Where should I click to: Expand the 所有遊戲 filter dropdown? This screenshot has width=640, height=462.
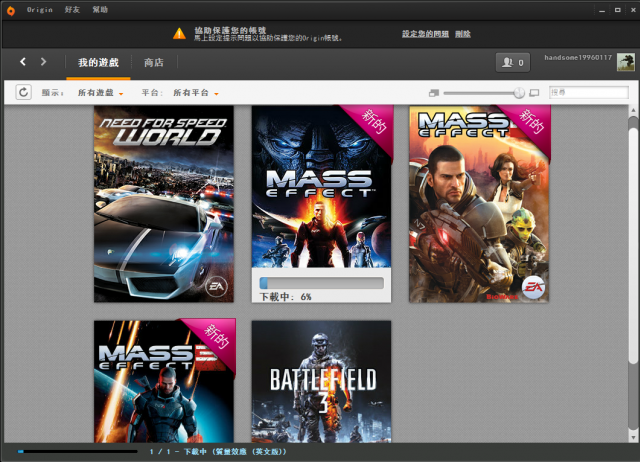click(x=100, y=93)
